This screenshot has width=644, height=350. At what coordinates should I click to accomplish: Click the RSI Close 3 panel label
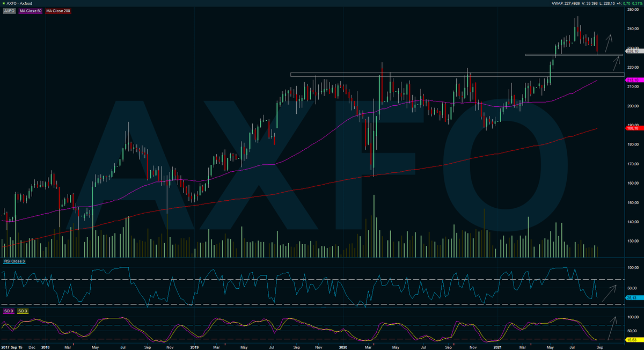[14, 261]
